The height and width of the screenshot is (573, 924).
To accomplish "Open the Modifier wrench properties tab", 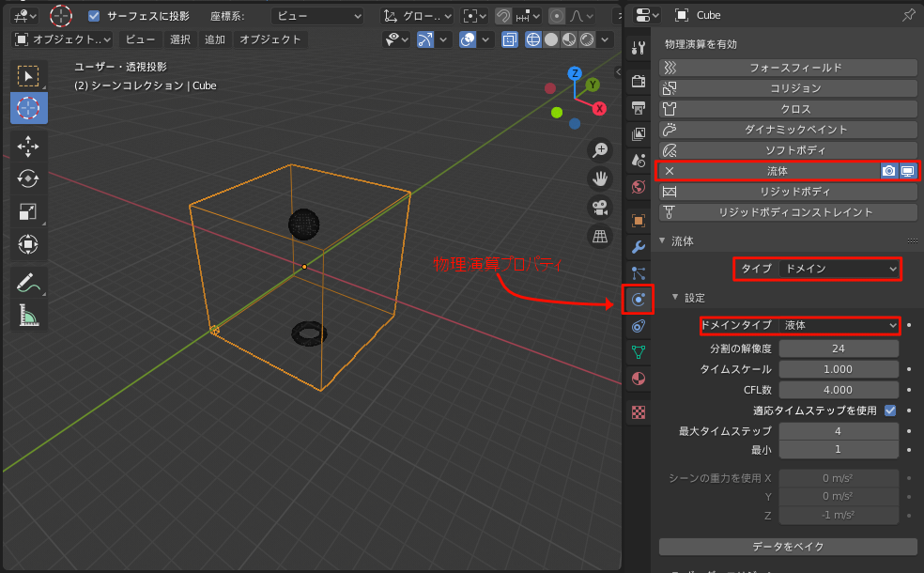I will tap(639, 247).
